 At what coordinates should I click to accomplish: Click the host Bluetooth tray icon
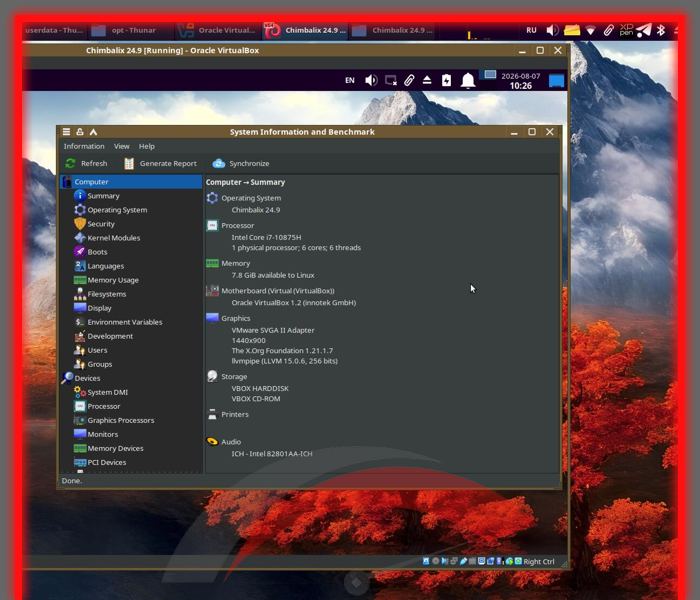point(661,30)
